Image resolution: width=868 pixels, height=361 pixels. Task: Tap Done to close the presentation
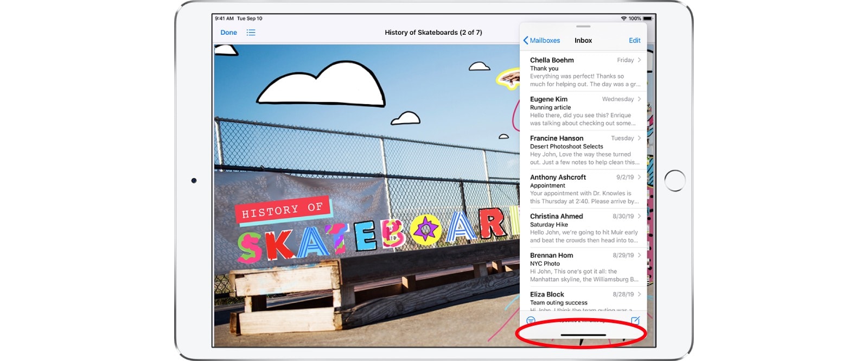[228, 33]
